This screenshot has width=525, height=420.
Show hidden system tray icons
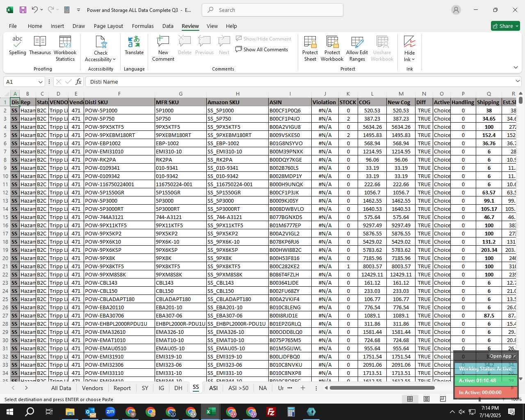(x=452, y=412)
